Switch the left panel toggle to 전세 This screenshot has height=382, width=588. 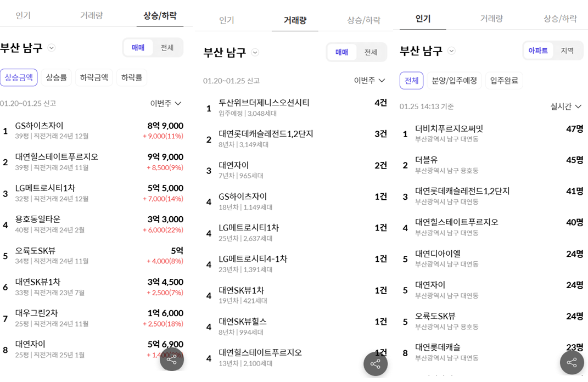point(166,47)
